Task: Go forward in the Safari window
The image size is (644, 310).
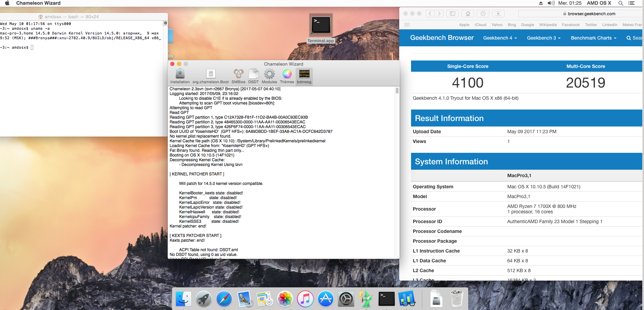Action: [x=439, y=14]
